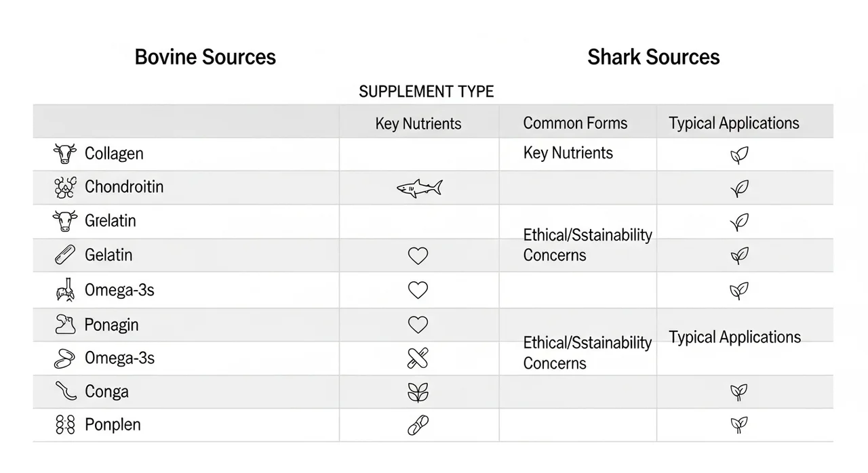Click the leaf icon in the Collagen row
The width and height of the screenshot is (868, 473).
739,155
